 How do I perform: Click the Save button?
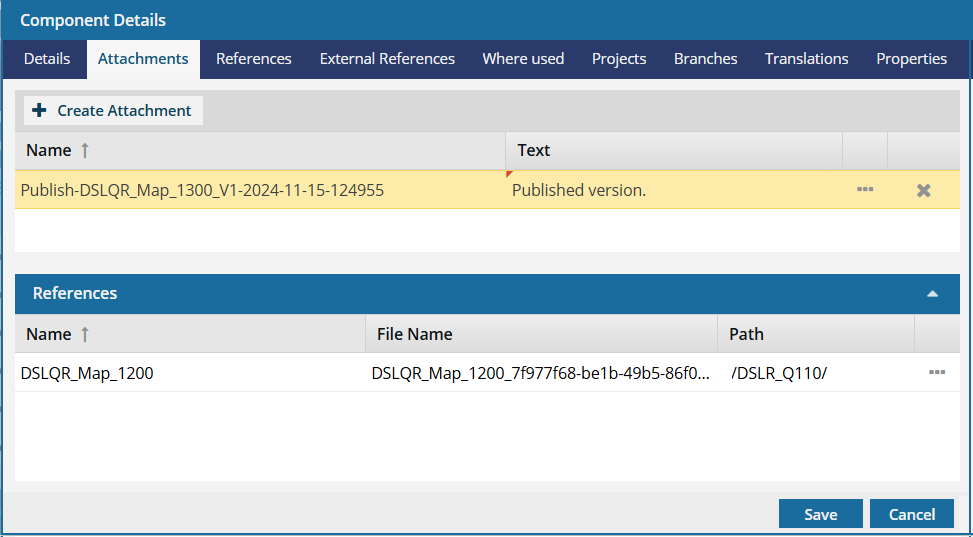[x=820, y=514]
